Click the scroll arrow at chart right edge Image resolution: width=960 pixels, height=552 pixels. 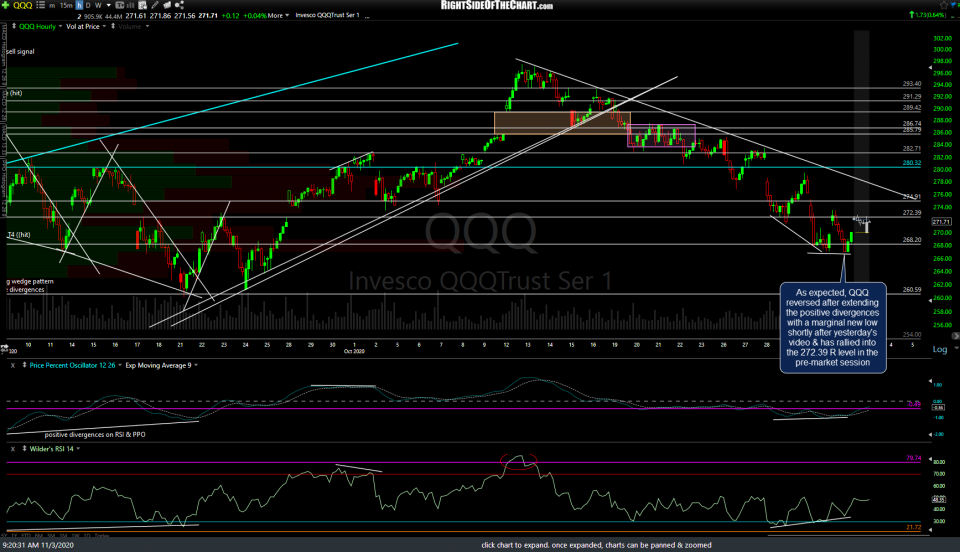click(955, 336)
